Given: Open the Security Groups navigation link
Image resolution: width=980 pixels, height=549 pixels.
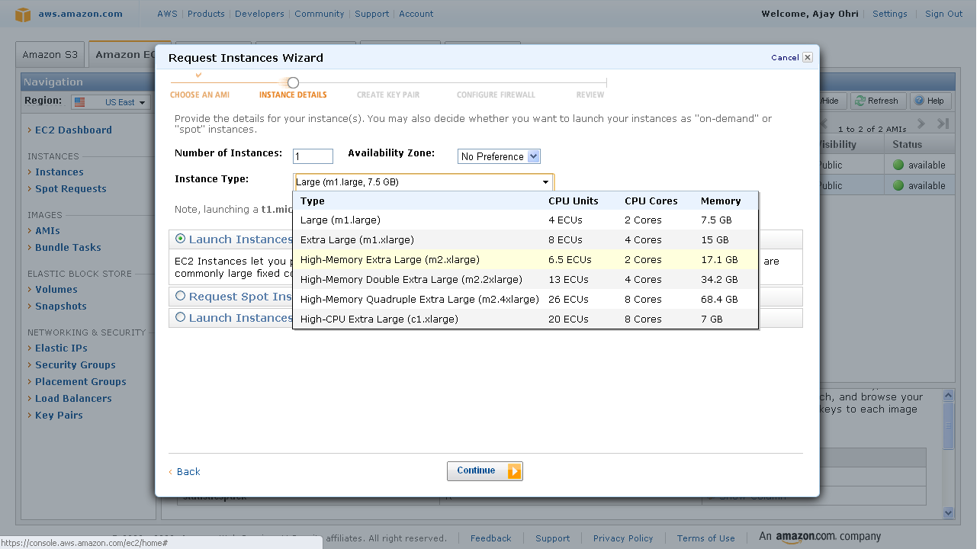Looking at the screenshot, I should pyautogui.click(x=76, y=365).
